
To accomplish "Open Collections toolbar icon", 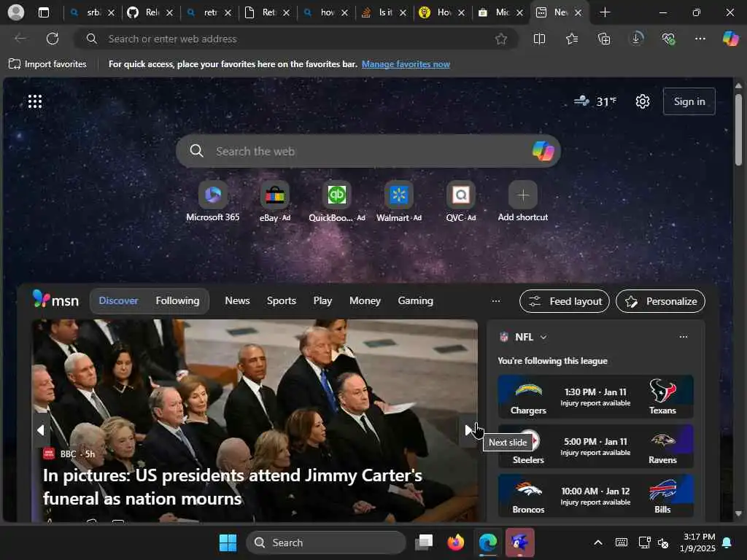I will point(604,39).
